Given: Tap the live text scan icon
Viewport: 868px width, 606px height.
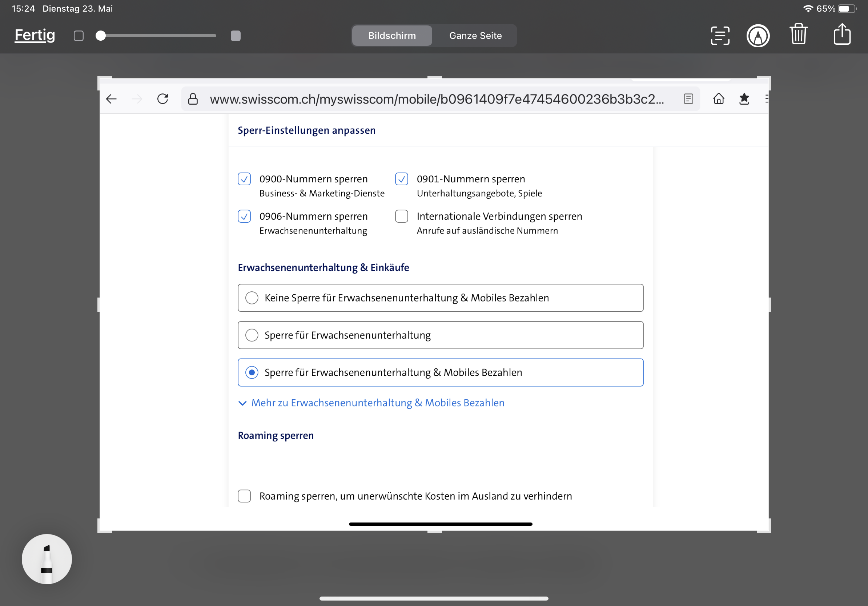Looking at the screenshot, I should [719, 36].
